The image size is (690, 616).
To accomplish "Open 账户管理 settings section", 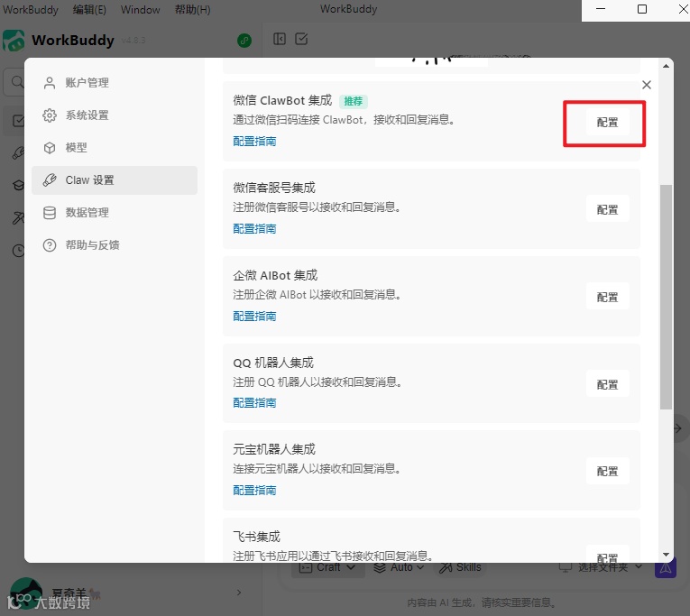I will 115,83.
